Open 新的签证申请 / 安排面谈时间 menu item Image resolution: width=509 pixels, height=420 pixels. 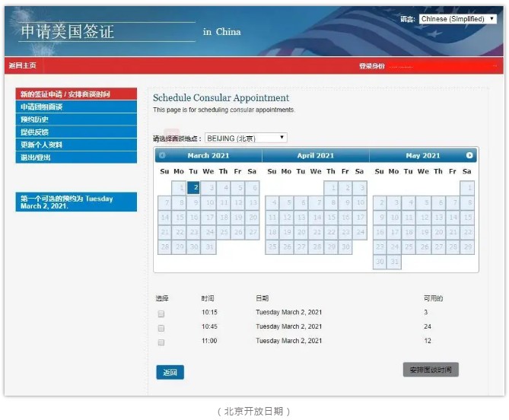[x=76, y=94]
